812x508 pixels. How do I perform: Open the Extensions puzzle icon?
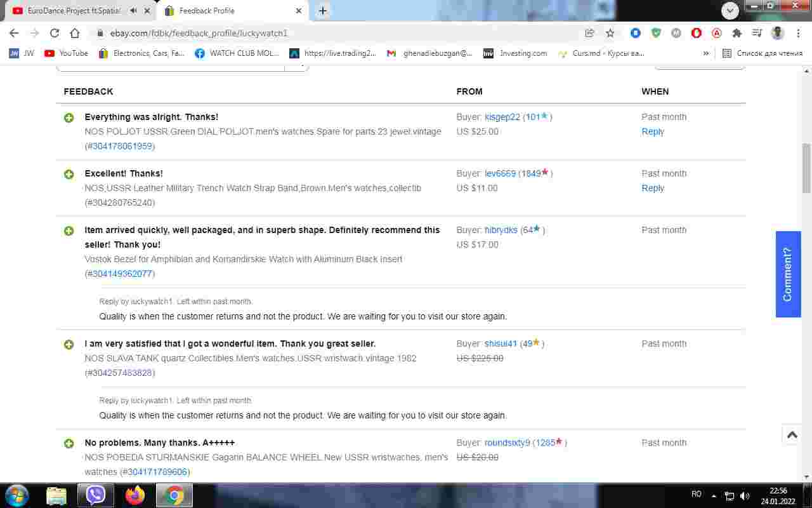737,33
